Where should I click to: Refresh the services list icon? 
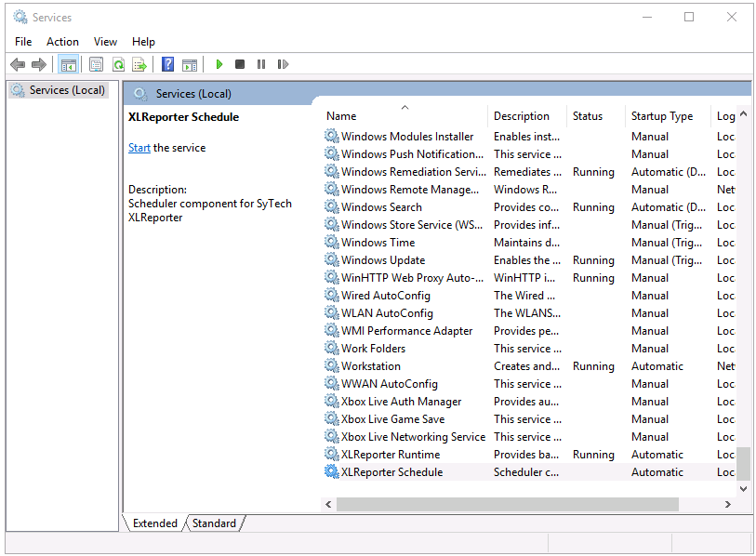(118, 64)
